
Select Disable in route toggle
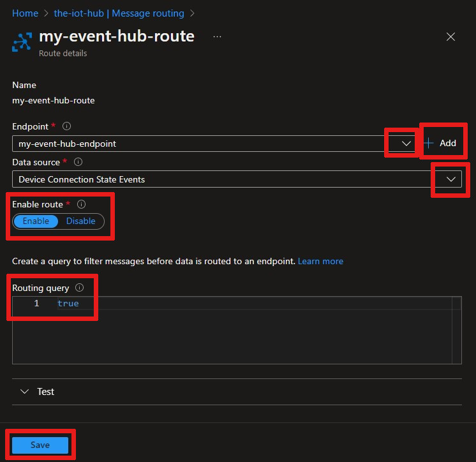click(81, 221)
